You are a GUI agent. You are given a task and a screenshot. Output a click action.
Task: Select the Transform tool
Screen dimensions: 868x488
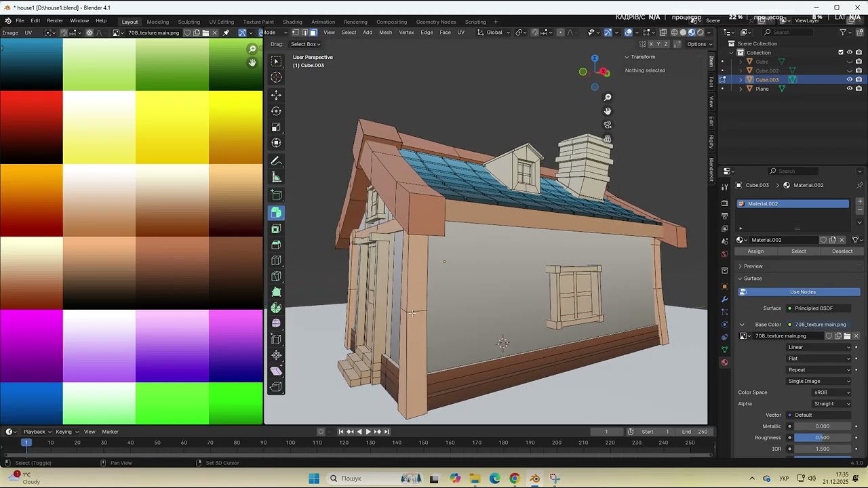[276, 143]
